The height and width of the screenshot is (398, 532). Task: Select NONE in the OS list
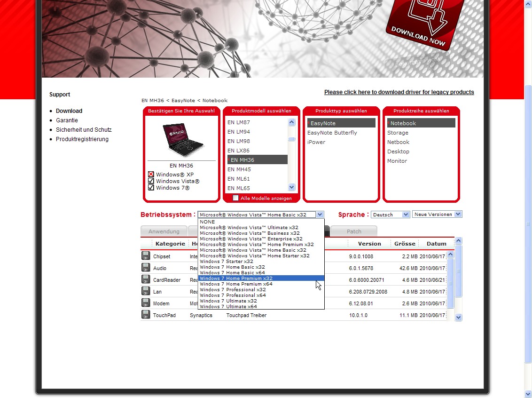tap(261, 222)
